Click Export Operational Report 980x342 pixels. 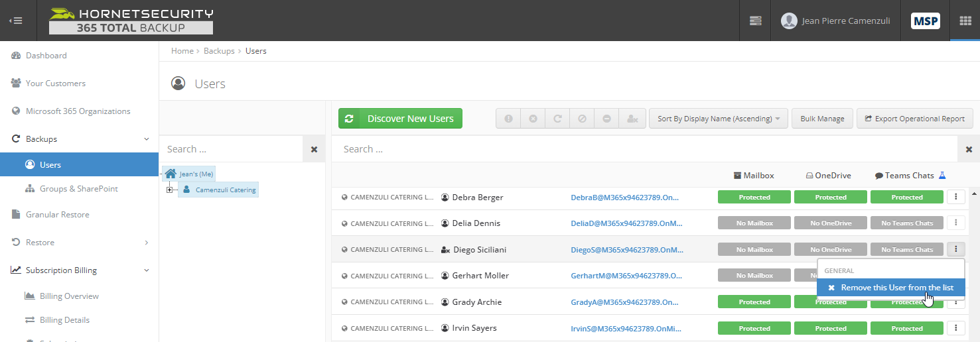coord(914,119)
